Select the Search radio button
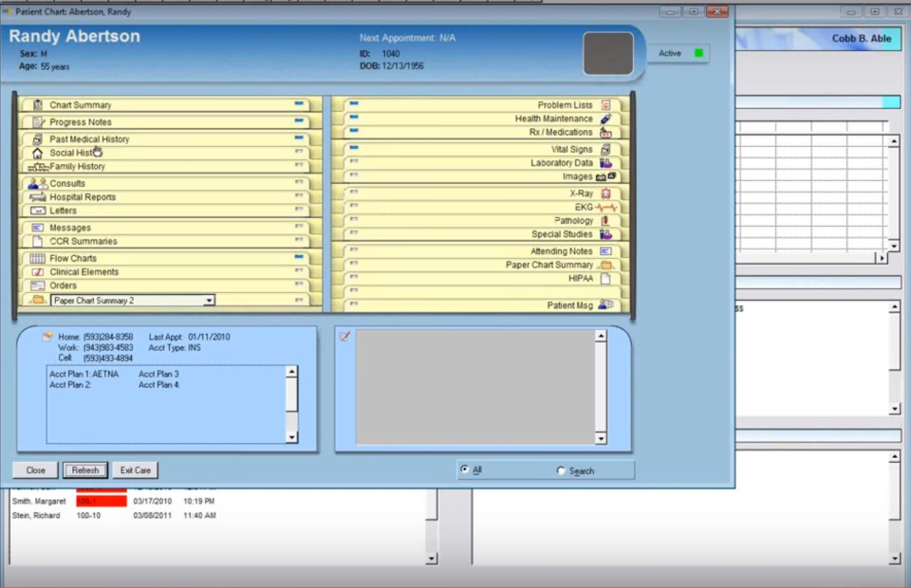This screenshot has height=588, width=911. point(561,470)
